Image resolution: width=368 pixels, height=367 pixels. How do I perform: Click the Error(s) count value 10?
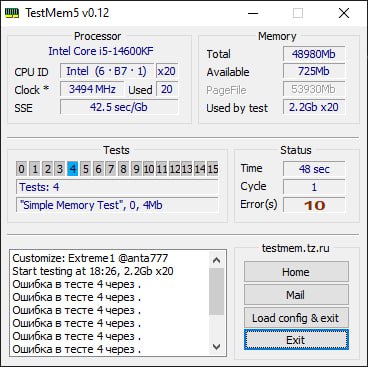pyautogui.click(x=314, y=205)
